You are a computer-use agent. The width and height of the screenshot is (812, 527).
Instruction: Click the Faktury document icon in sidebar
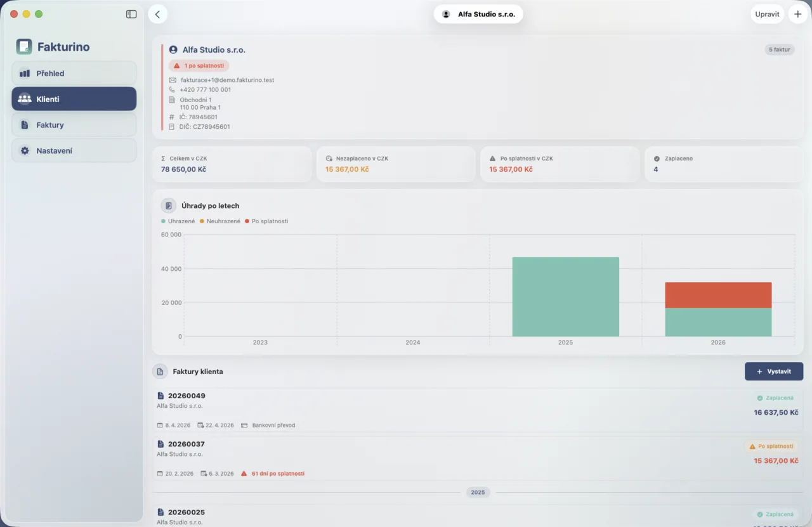[x=25, y=125]
